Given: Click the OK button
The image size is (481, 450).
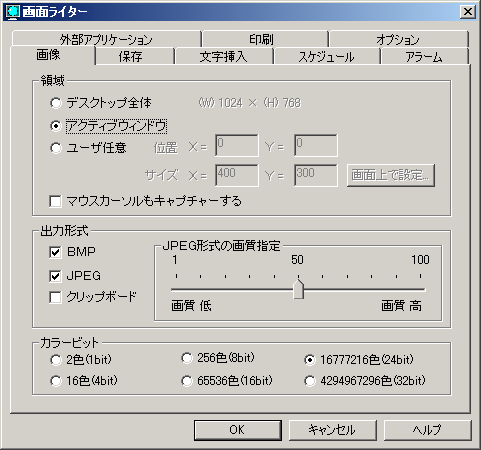Looking at the screenshot, I should coord(237,430).
